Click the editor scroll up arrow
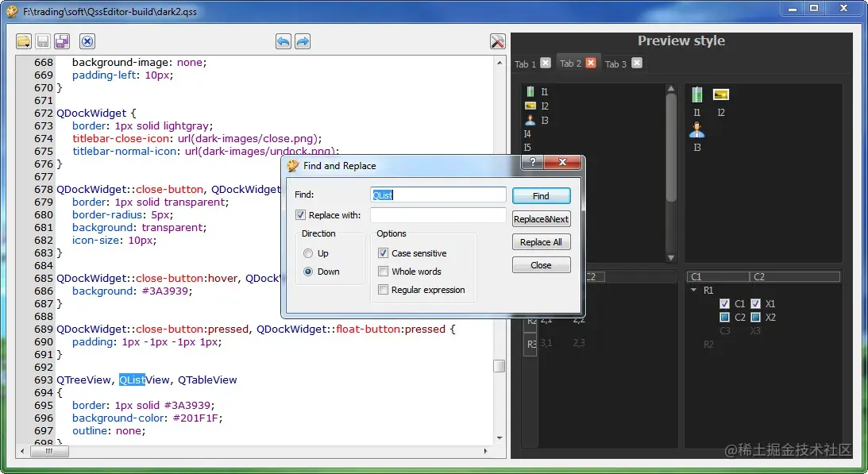Viewport: 868px width, 474px height. point(500,63)
